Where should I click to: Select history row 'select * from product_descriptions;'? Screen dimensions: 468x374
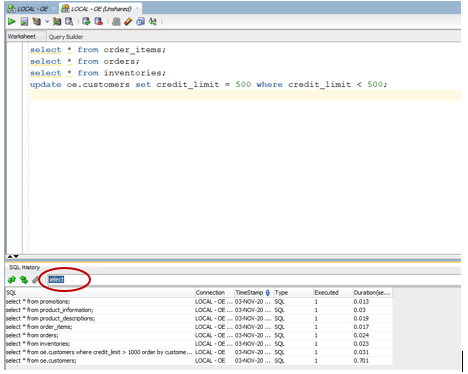pyautogui.click(x=199, y=318)
